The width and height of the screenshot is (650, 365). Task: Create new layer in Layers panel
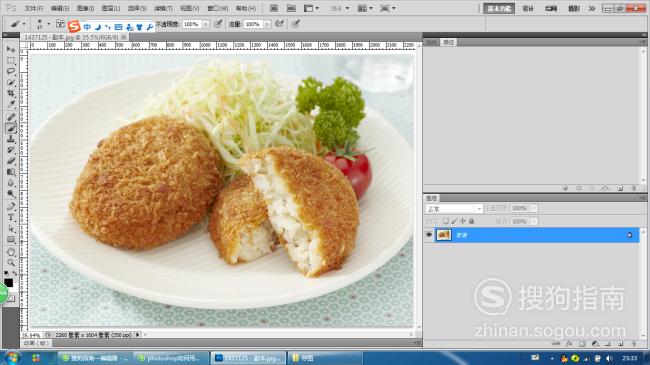621,344
